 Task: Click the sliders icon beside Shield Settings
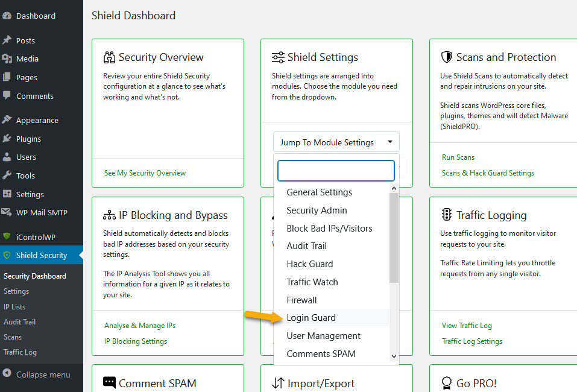278,57
